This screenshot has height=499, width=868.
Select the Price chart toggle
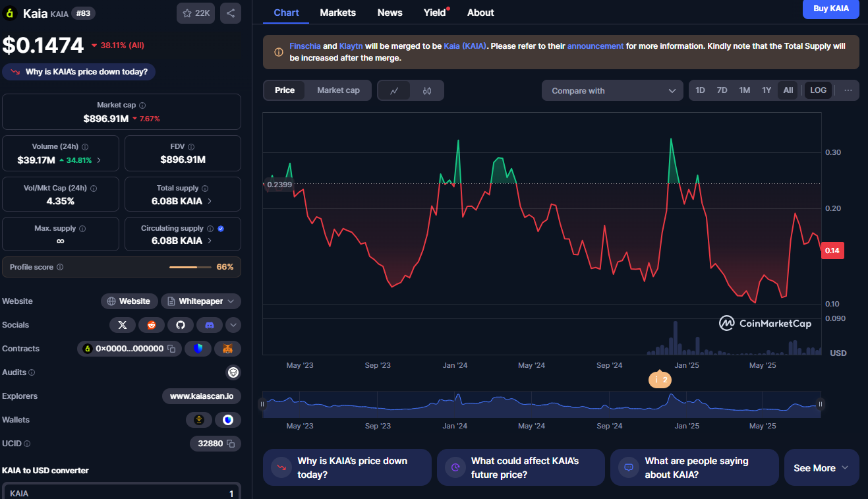[285, 90]
